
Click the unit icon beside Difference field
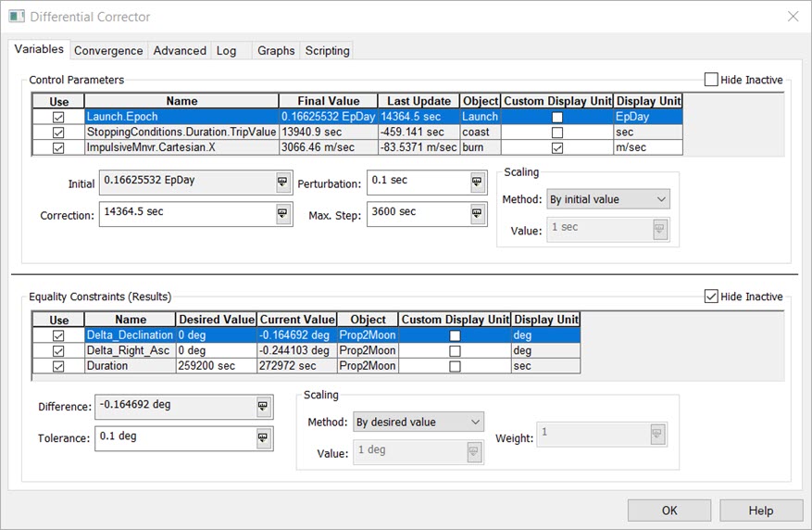pyautogui.click(x=262, y=407)
